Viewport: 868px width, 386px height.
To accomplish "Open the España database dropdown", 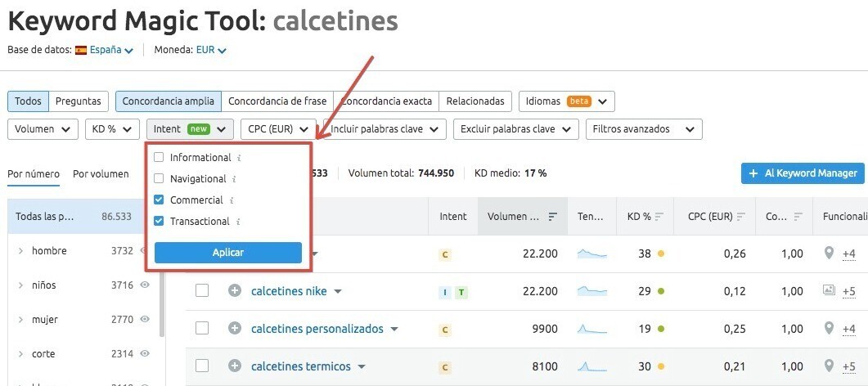I will [104, 50].
